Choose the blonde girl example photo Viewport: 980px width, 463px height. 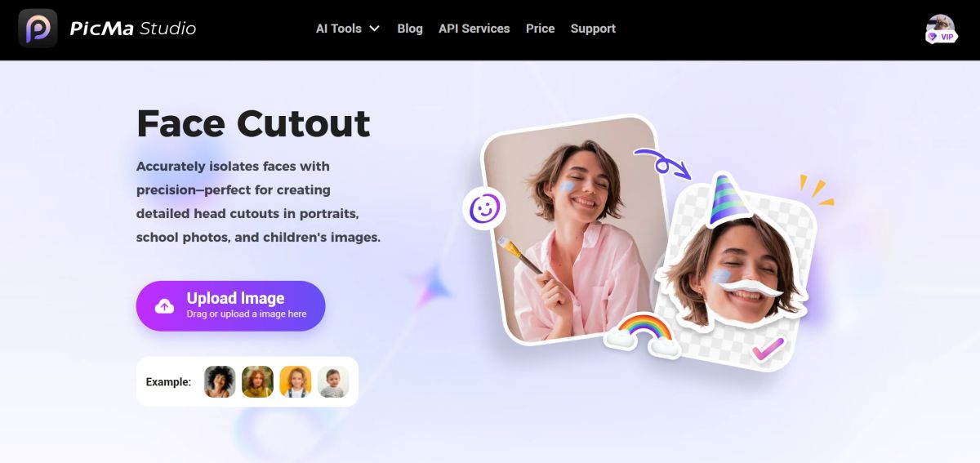coord(296,381)
